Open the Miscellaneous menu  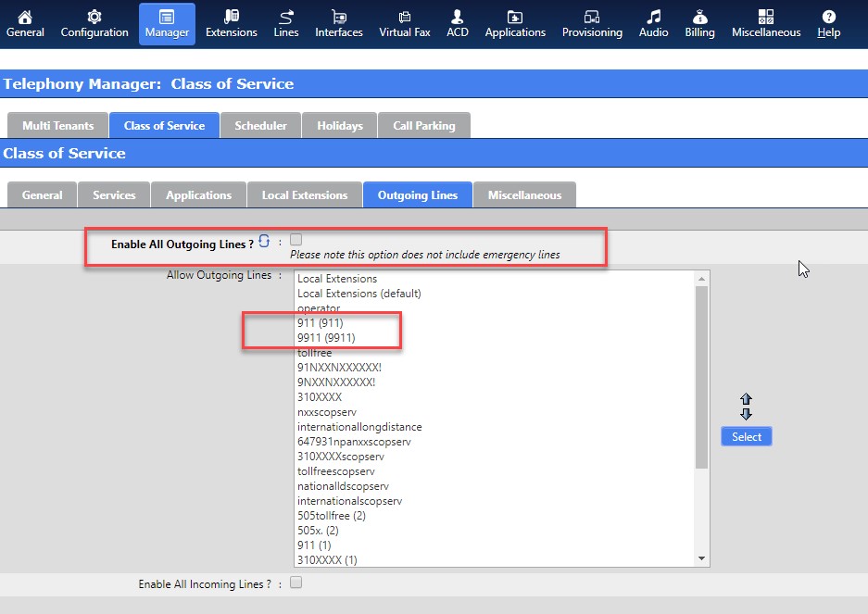765,24
